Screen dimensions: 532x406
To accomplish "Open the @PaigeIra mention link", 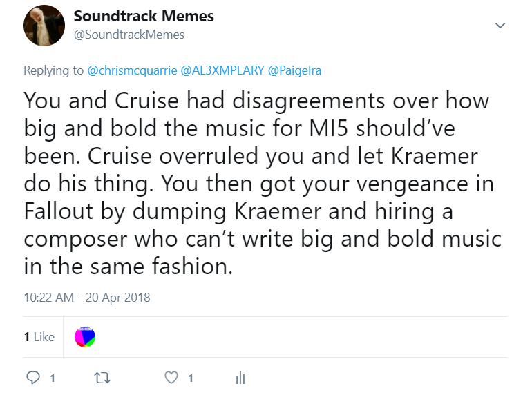I will tap(294, 70).
